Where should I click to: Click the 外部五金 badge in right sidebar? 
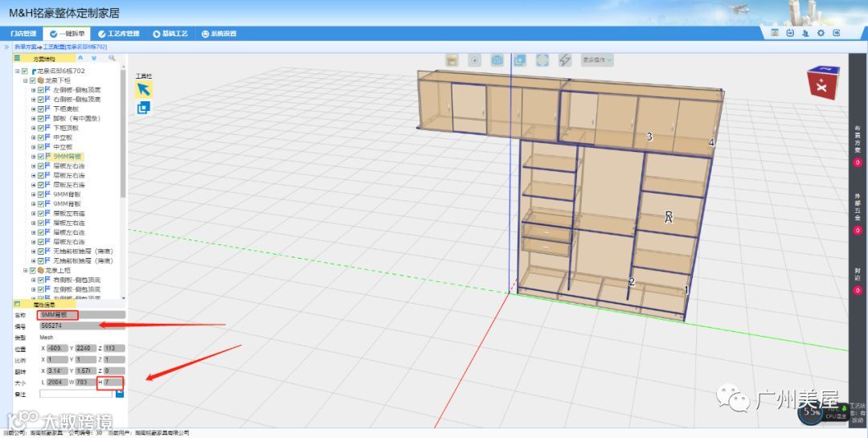(858, 230)
